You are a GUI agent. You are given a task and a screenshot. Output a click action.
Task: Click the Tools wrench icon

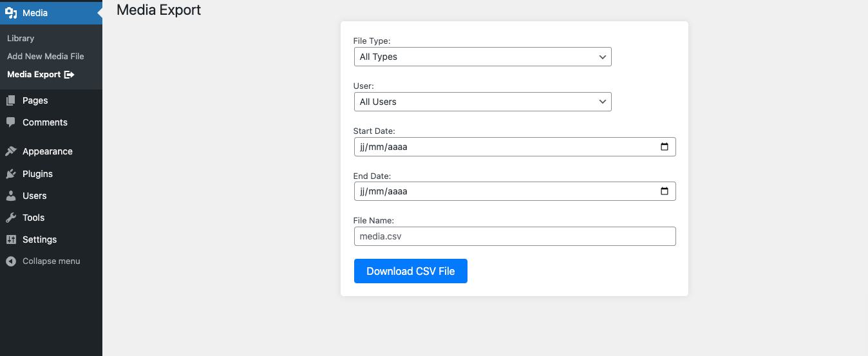click(x=11, y=218)
